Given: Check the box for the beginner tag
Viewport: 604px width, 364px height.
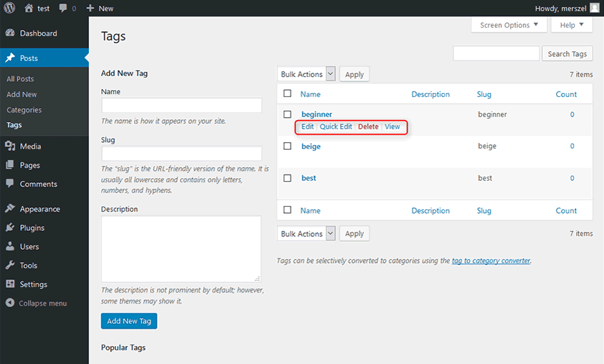Looking at the screenshot, I should click(287, 114).
